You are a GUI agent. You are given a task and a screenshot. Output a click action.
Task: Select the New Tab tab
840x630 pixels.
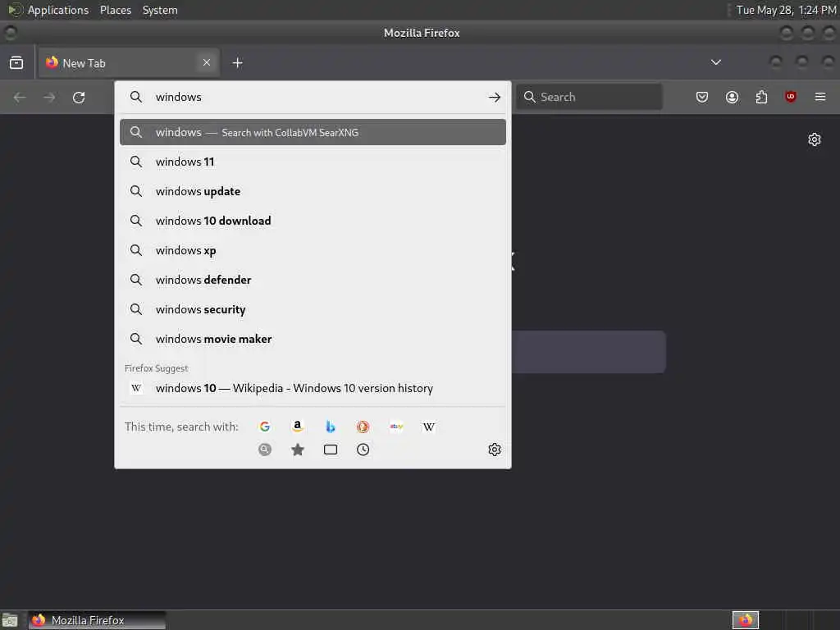129,62
